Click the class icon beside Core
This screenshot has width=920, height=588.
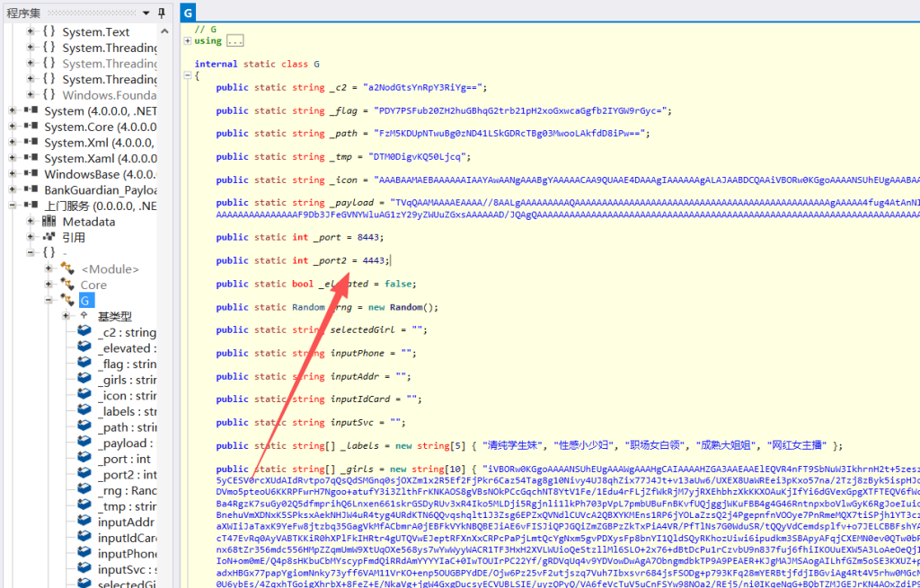pyautogui.click(x=67, y=285)
